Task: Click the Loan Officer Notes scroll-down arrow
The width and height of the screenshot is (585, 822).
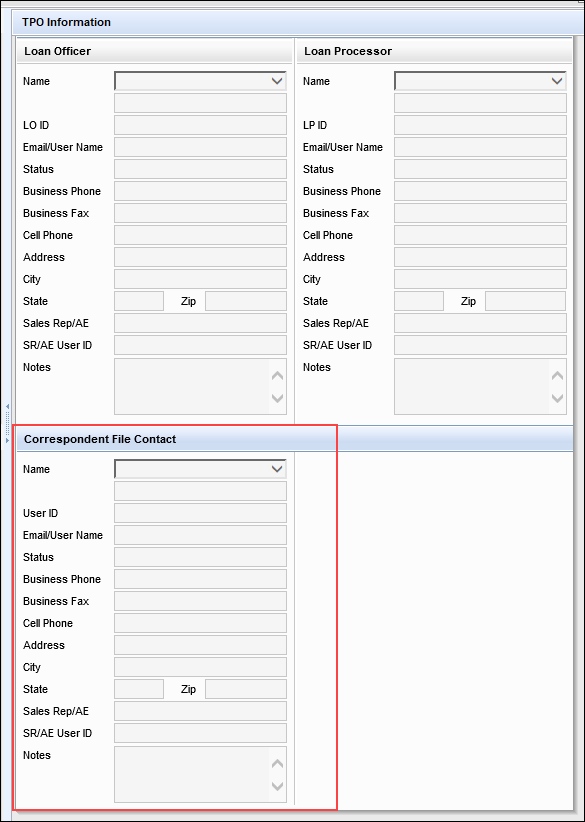Action: [x=278, y=398]
